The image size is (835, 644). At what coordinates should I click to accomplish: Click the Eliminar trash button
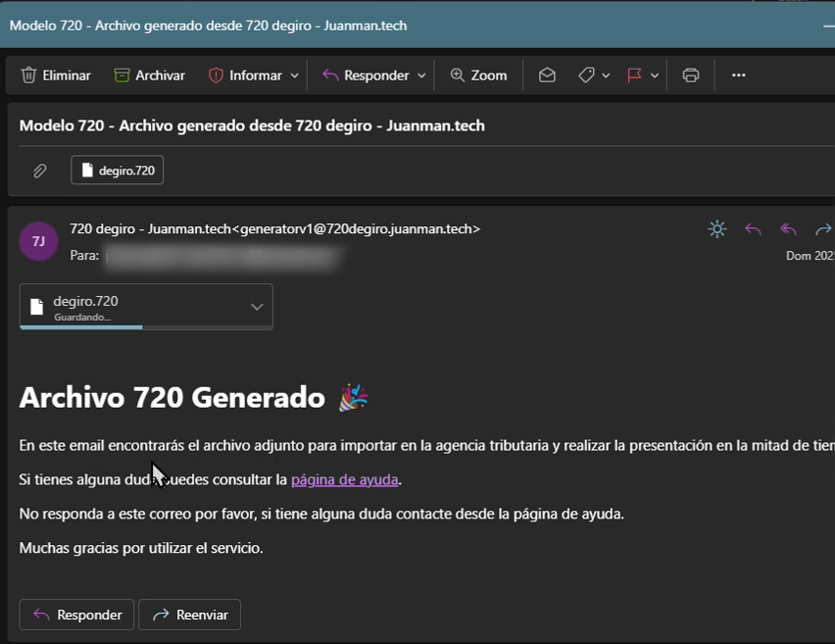click(x=56, y=75)
